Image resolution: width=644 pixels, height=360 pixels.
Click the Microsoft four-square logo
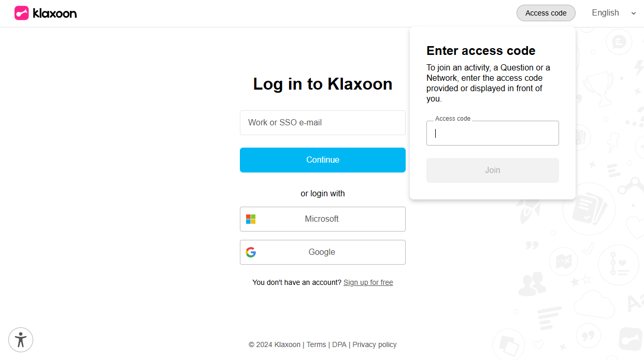pos(251,219)
